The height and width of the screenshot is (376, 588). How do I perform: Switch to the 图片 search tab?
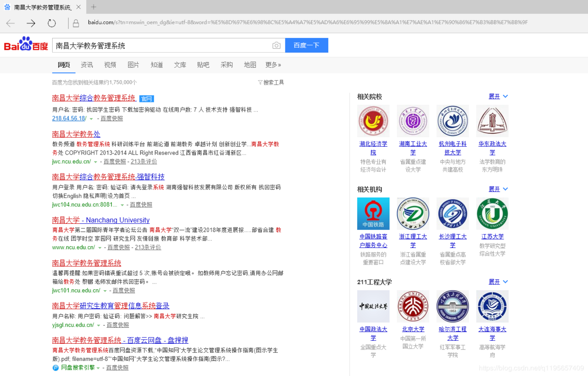pos(133,65)
